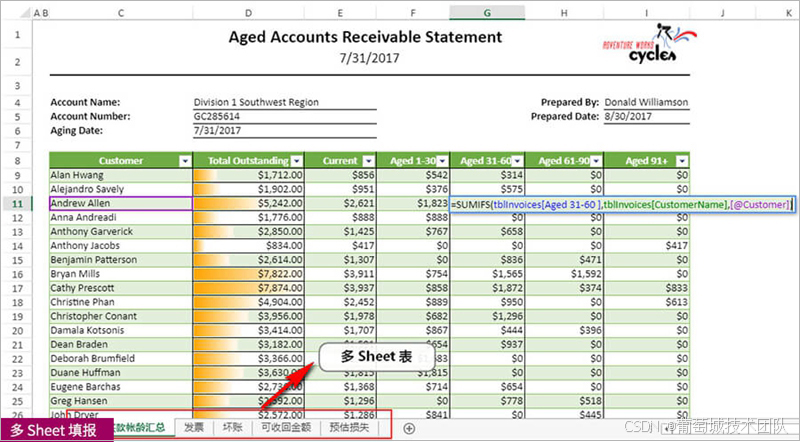Screen dimensions: 800x442
Task: Click the Dean Braden cell
Action: coord(121,345)
